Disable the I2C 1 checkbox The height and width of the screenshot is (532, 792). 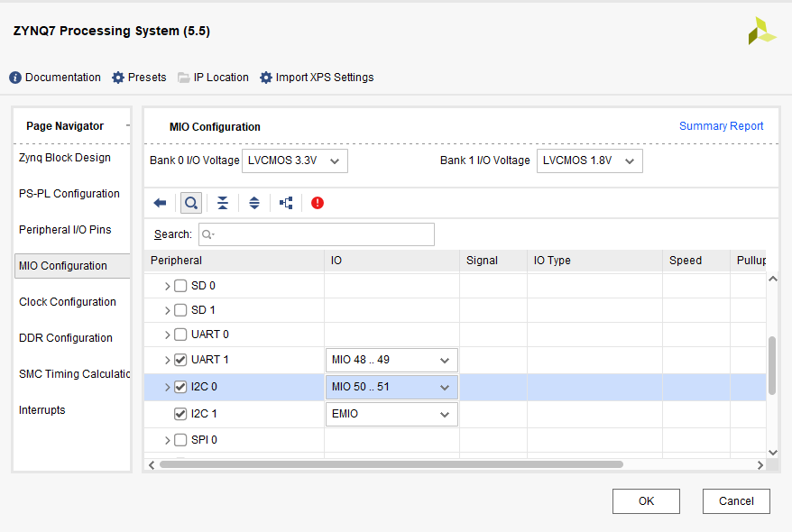(x=180, y=414)
